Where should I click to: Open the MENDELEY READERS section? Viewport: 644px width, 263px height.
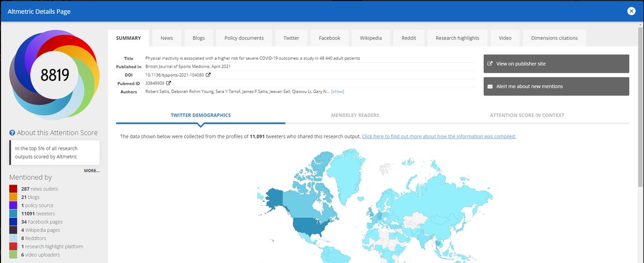[x=355, y=115]
